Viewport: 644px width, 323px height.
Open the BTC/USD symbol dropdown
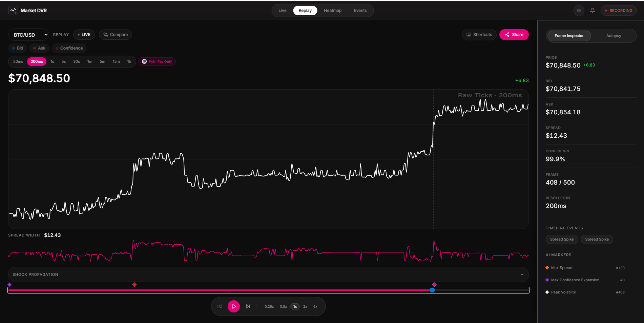point(29,35)
